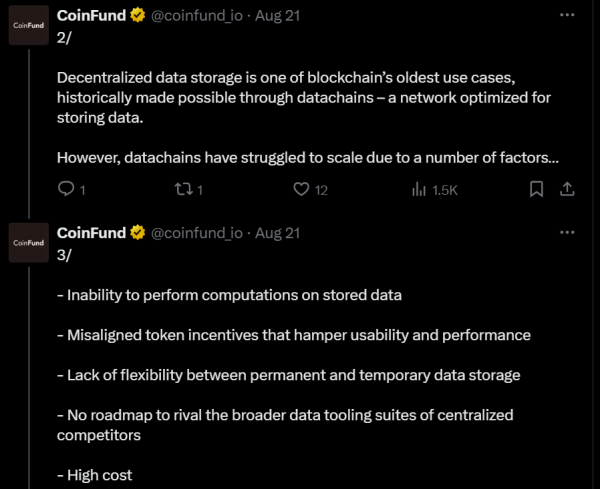The height and width of the screenshot is (489, 600).
Task: Open more options menu on first tweet
Action: click(567, 17)
